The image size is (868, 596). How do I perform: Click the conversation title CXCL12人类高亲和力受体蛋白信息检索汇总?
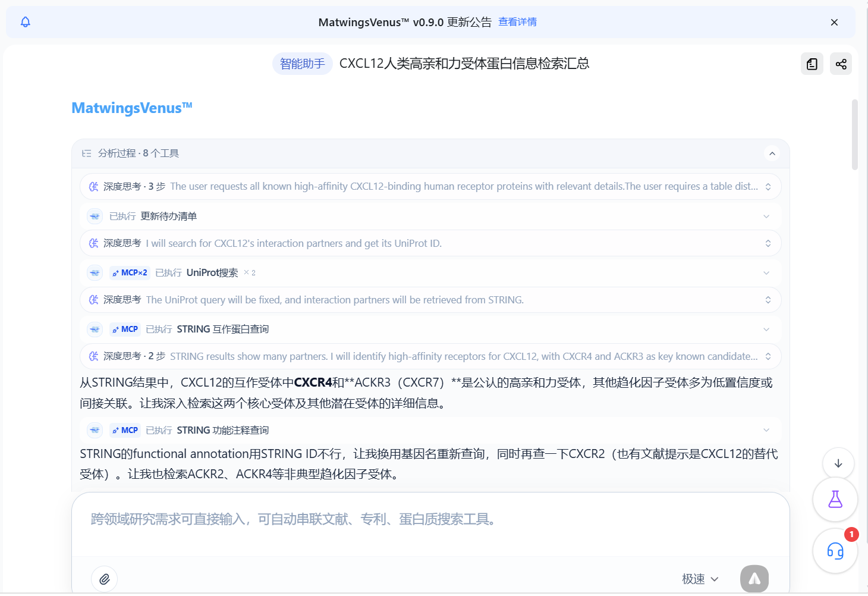(464, 64)
